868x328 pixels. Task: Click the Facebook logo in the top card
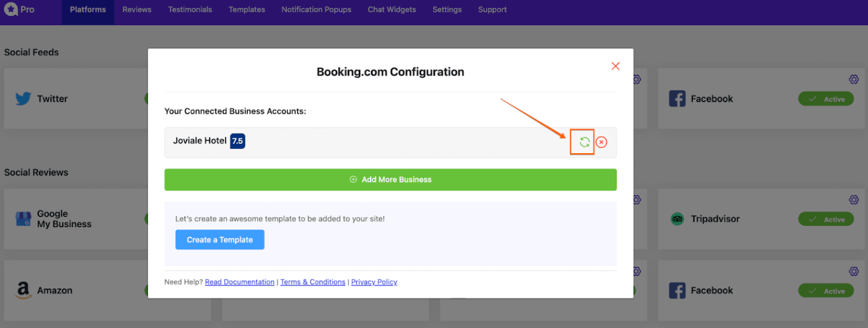(x=677, y=99)
